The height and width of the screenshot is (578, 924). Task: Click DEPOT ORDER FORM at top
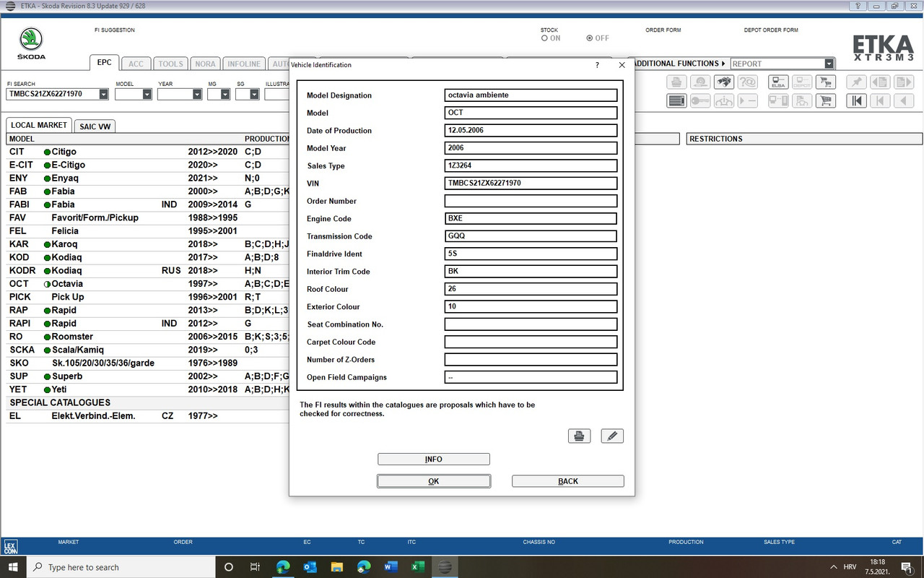(x=771, y=30)
